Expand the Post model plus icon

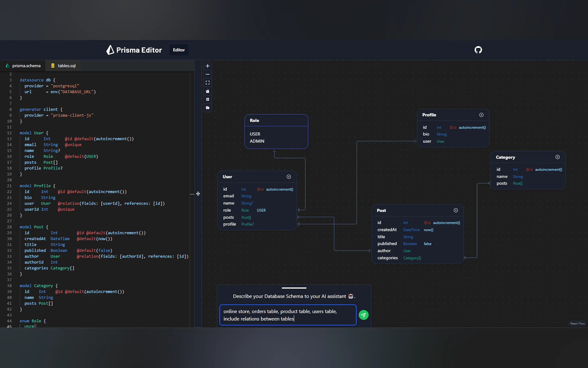point(456,210)
